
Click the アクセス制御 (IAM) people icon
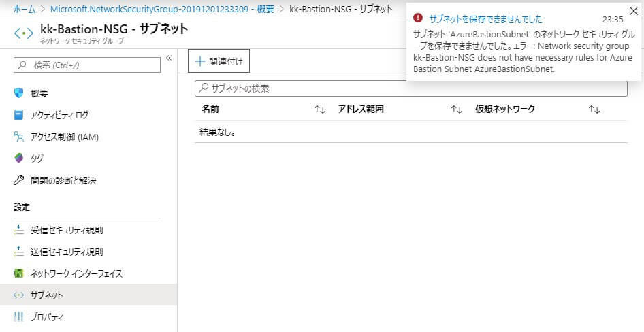(19, 137)
